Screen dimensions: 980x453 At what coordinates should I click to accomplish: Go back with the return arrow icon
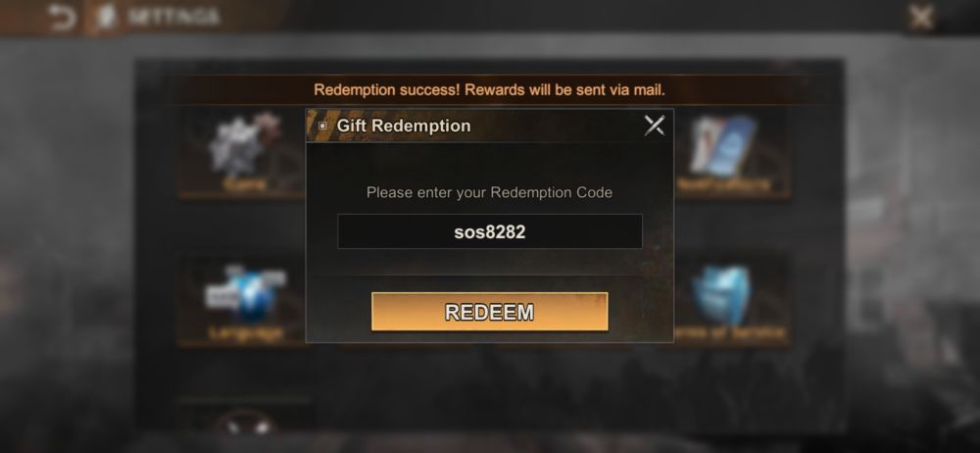click(62, 18)
